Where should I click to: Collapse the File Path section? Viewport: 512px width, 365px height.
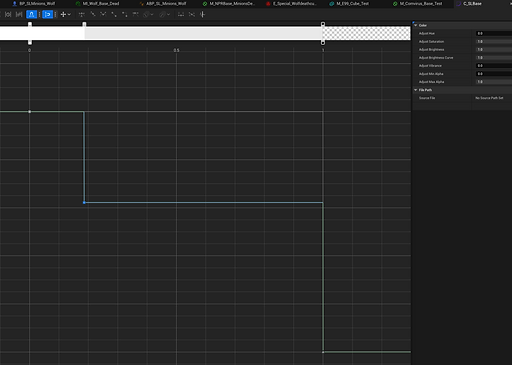[x=416, y=90]
